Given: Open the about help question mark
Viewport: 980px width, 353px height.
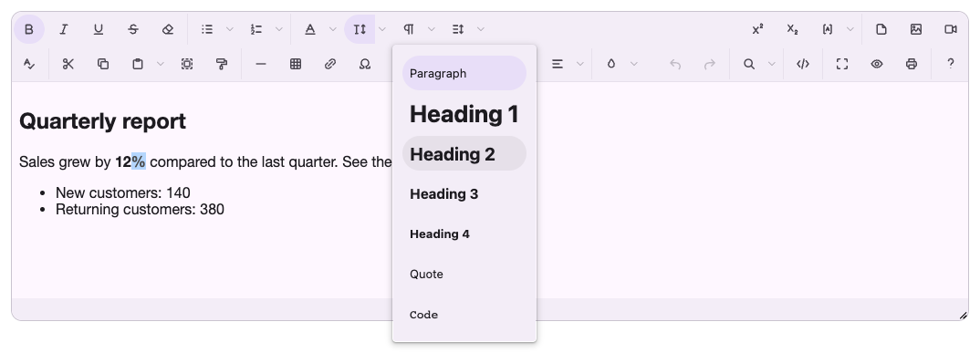Looking at the screenshot, I should tap(951, 64).
